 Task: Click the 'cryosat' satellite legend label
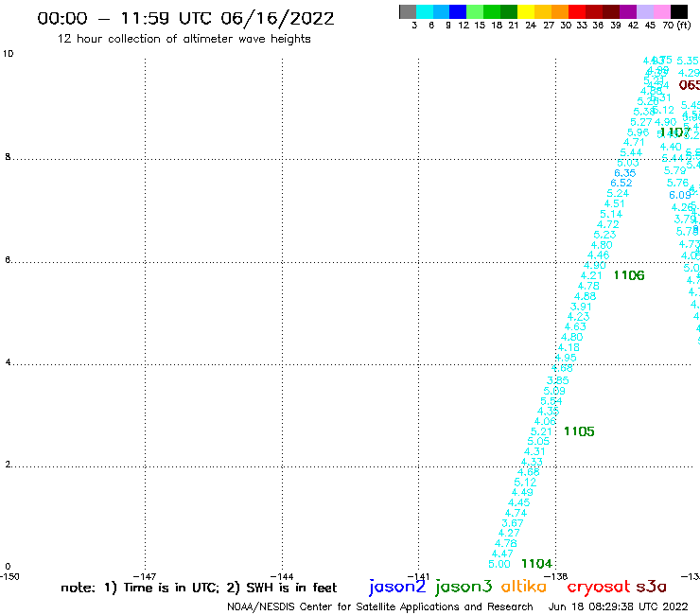click(x=599, y=587)
